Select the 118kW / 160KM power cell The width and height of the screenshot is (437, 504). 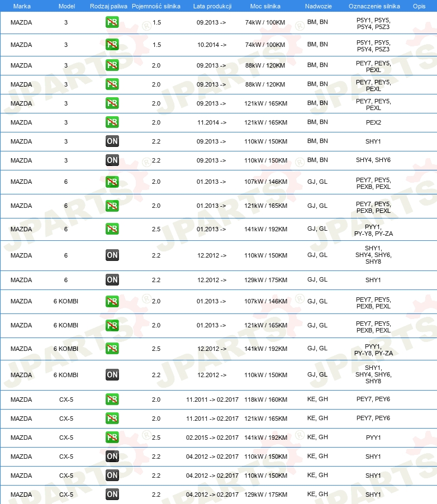coord(265,400)
